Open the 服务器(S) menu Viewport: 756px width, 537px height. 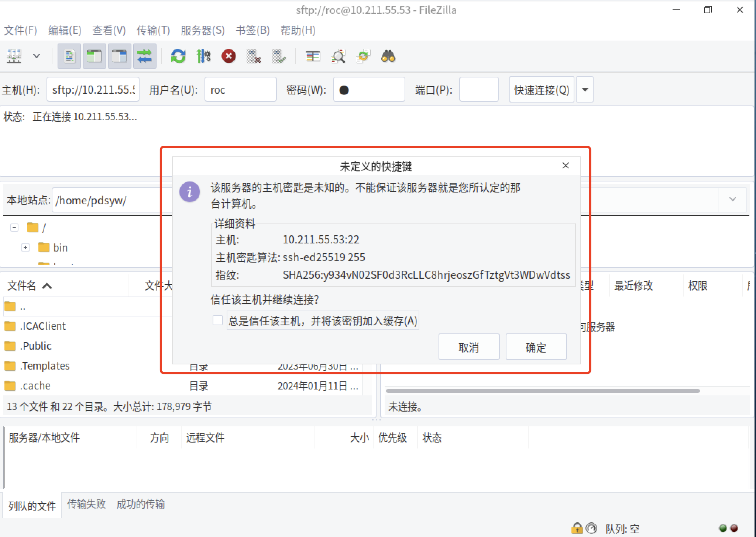(203, 30)
